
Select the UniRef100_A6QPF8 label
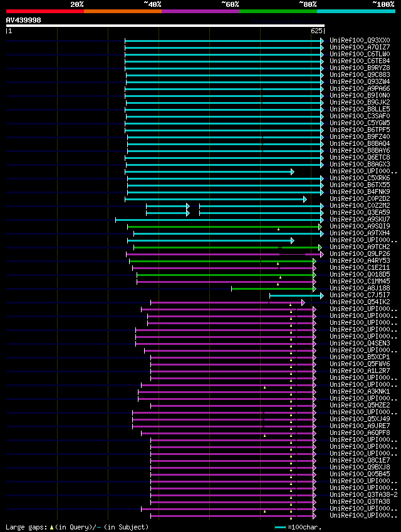point(360,433)
